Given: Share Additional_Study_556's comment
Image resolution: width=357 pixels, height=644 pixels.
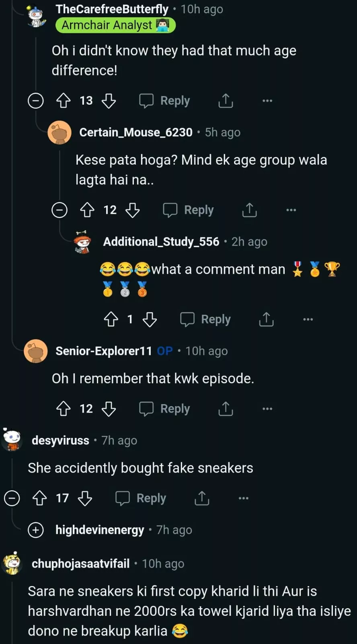Looking at the screenshot, I should pyautogui.click(x=266, y=320).
